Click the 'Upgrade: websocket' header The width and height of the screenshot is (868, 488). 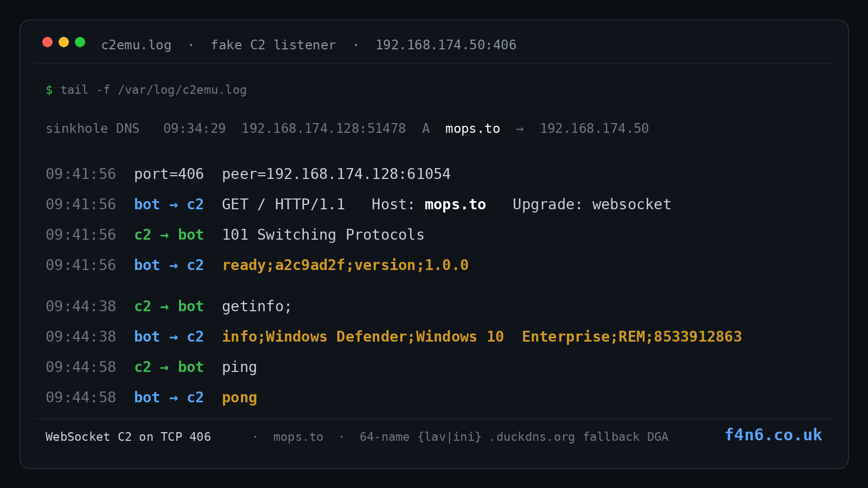click(x=592, y=204)
